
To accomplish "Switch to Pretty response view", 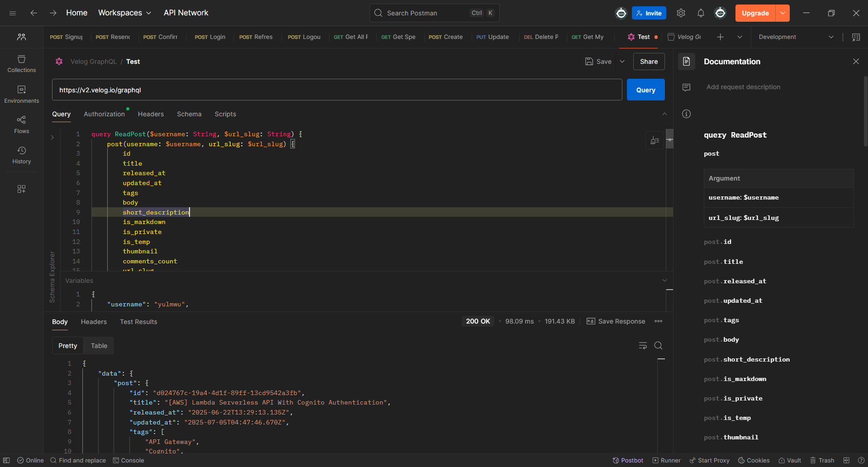I will coord(68,346).
